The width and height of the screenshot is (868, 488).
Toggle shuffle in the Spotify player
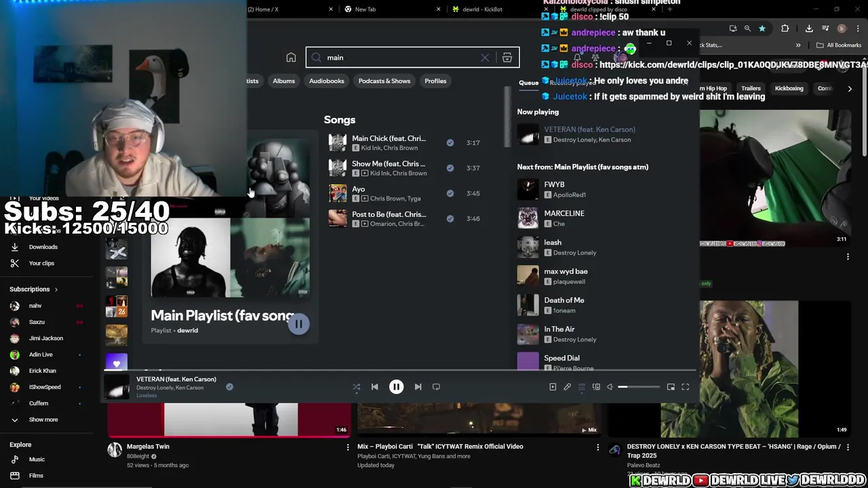click(x=356, y=387)
